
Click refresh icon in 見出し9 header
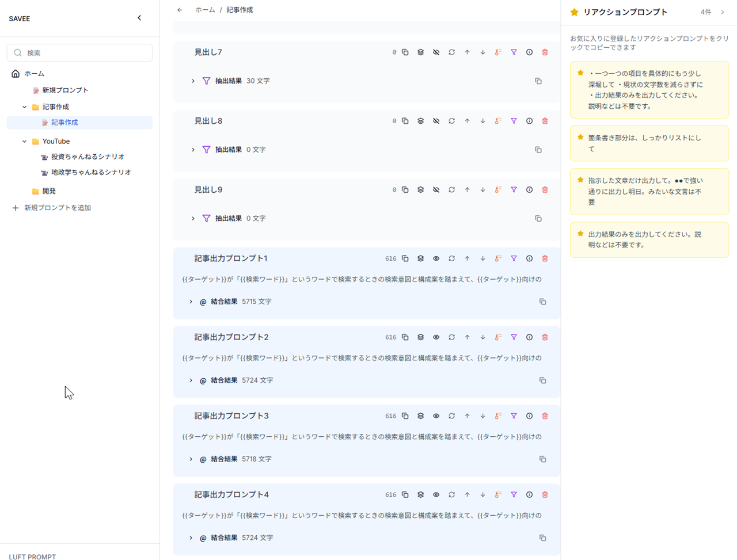pos(452,190)
